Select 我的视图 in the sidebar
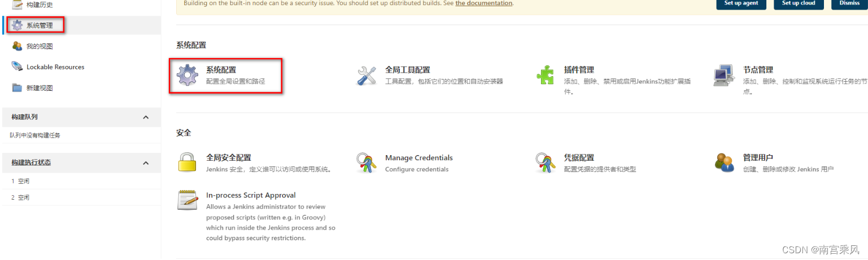 tap(40, 46)
